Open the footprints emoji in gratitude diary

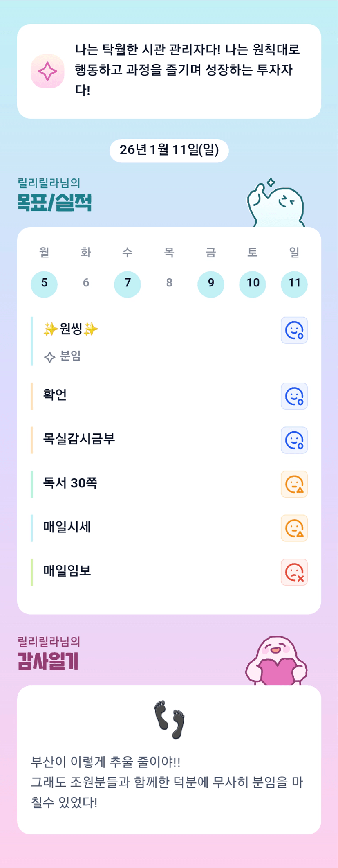(169, 720)
